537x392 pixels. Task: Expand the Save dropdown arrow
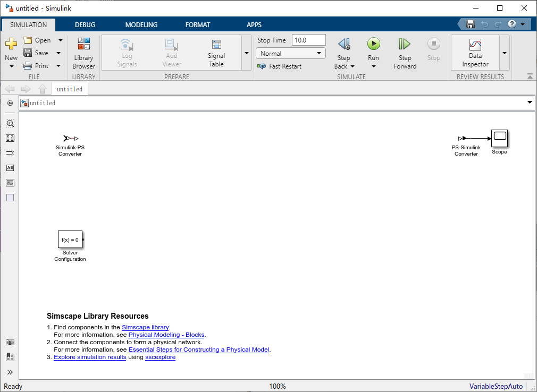click(58, 53)
